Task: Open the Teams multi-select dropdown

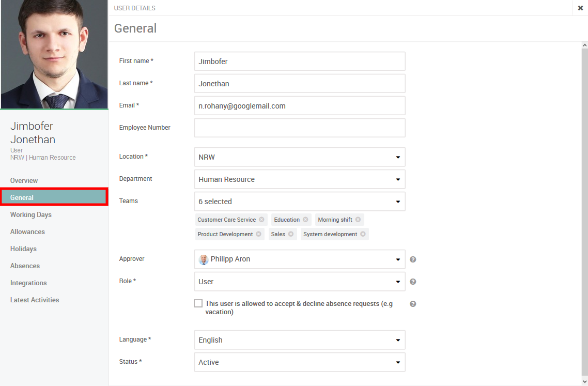Action: click(299, 202)
